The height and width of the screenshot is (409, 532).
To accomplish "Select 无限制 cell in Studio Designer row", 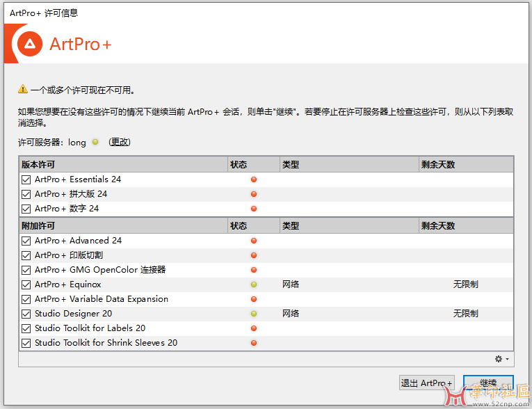I will pyautogui.click(x=465, y=314).
